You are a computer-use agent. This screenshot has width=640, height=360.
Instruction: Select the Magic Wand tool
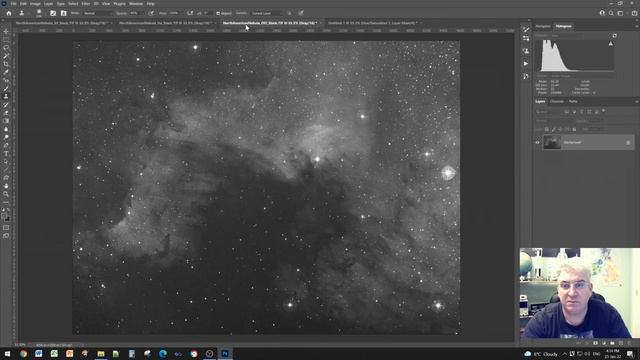click(x=6, y=56)
